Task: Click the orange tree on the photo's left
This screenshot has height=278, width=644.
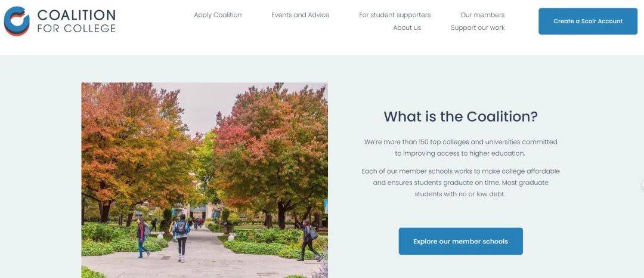Action: [131, 148]
